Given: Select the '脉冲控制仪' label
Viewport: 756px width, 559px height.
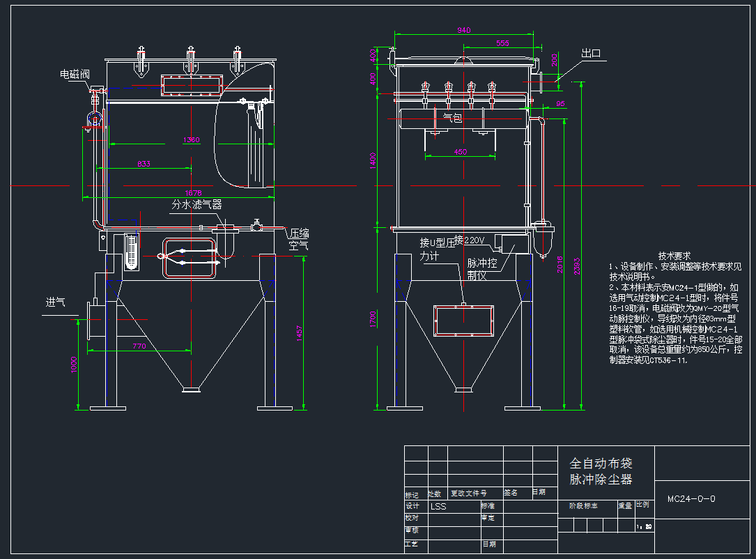Looking at the screenshot, I should [482, 269].
